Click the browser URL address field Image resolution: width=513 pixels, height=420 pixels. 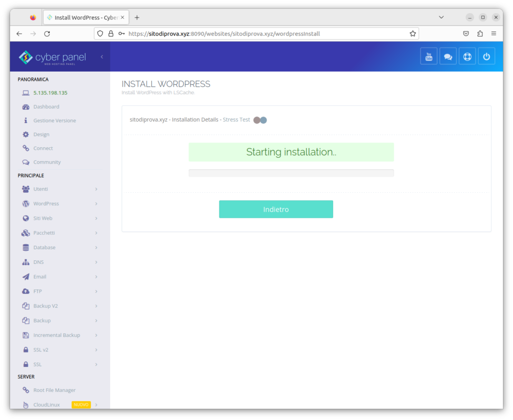[257, 34]
